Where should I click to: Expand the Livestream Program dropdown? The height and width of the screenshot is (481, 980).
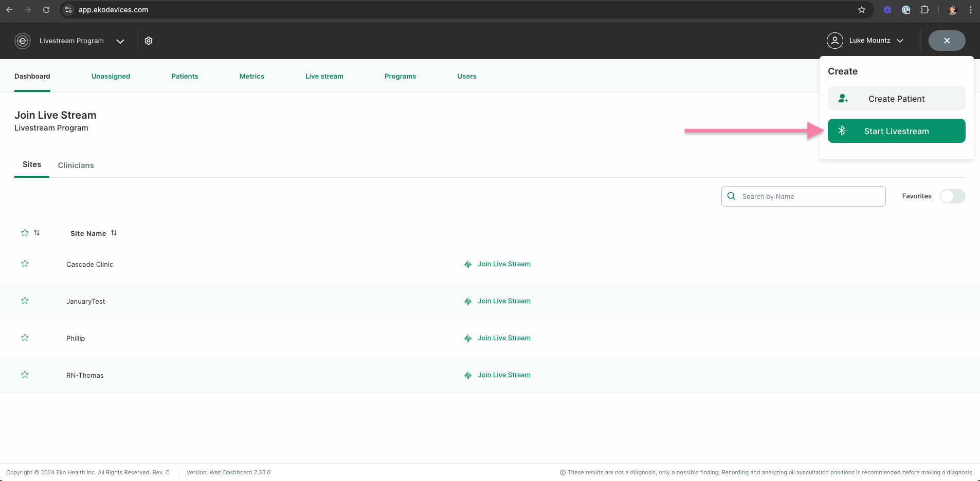(x=120, y=41)
